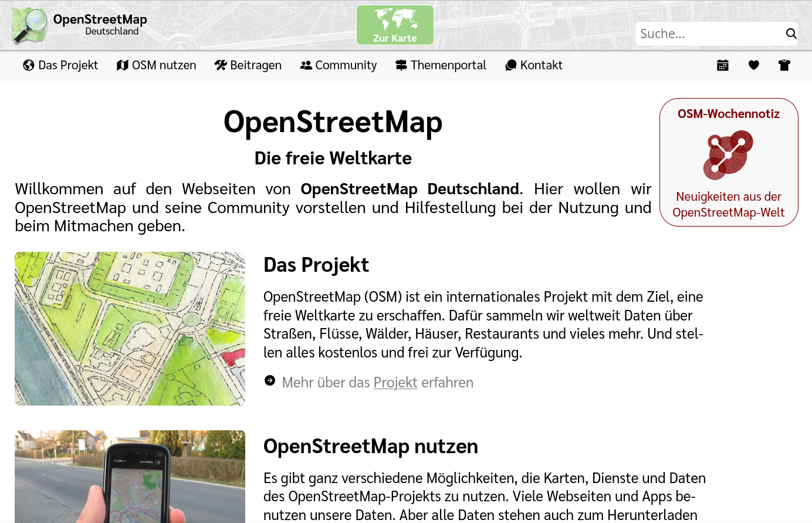Click the OpenStreetMap Deutschland header title
Screen dimensions: 812x523
[100, 25]
